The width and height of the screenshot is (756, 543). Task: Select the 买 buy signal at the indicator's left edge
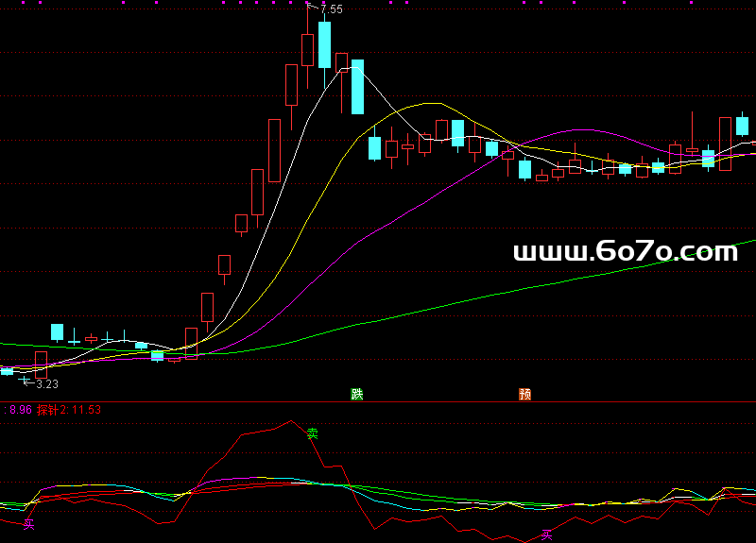29,524
